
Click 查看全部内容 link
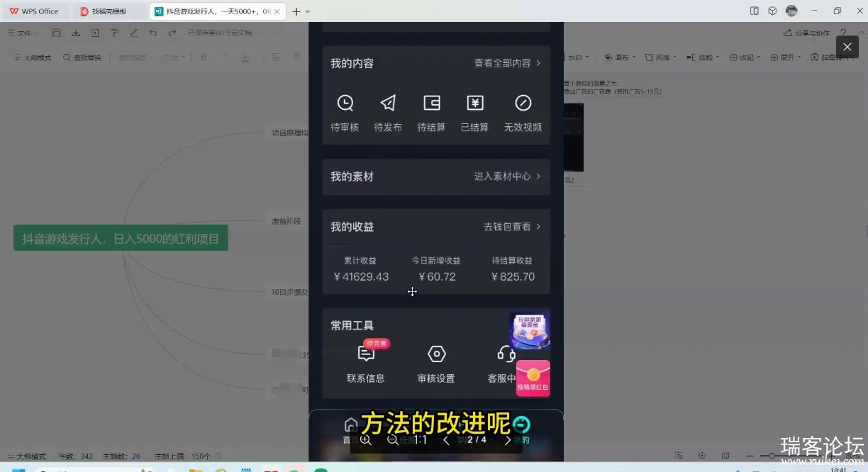(507, 63)
